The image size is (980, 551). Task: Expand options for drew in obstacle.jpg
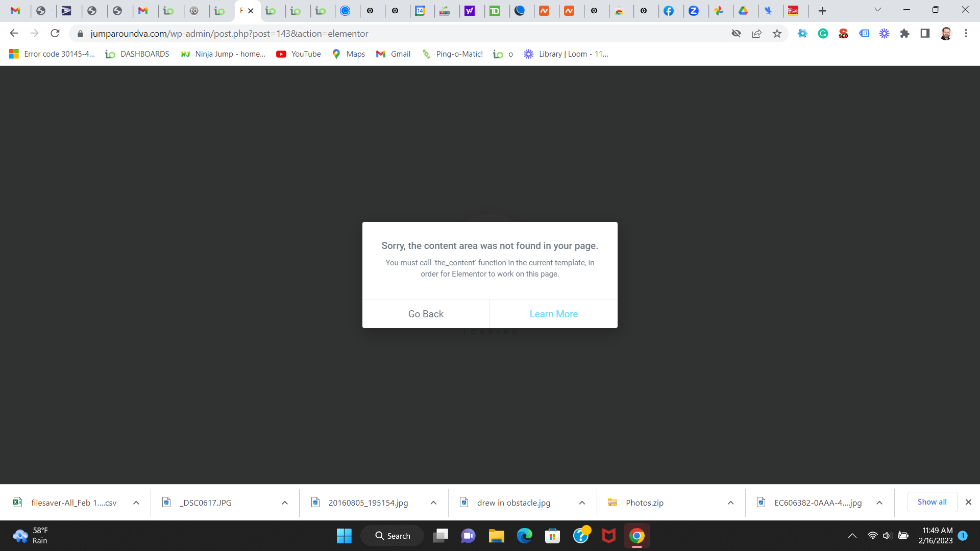(x=582, y=503)
